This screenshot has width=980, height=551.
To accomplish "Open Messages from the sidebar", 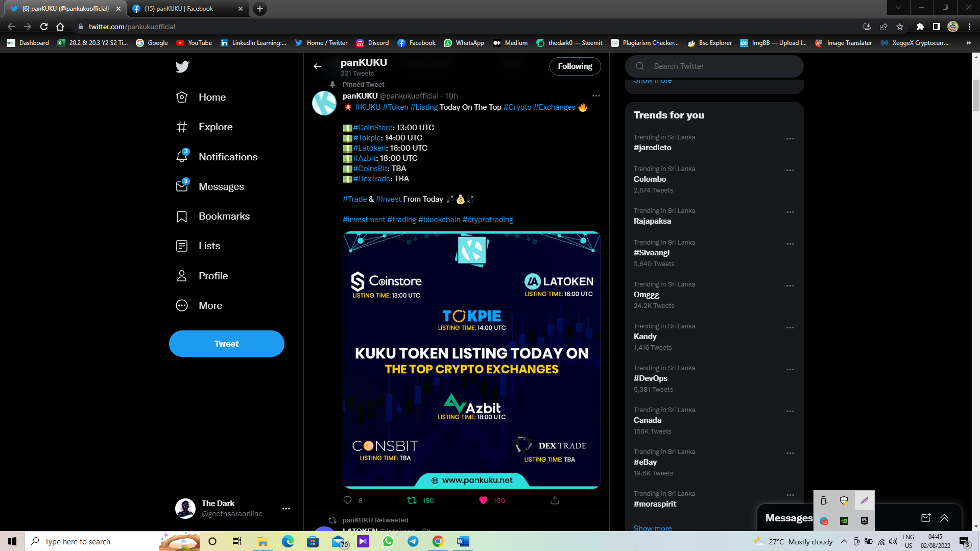I will pos(210,186).
